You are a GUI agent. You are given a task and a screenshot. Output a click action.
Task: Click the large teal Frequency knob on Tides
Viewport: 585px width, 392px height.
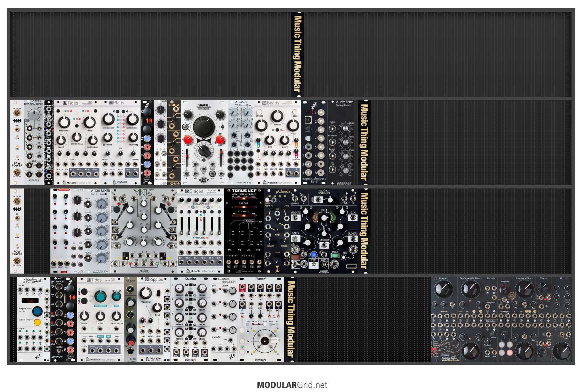pos(100,296)
